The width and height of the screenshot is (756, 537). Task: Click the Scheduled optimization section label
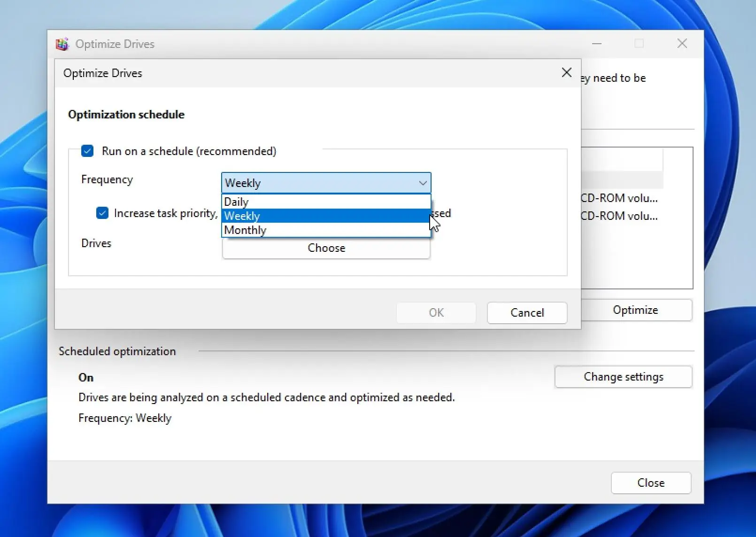[117, 351]
